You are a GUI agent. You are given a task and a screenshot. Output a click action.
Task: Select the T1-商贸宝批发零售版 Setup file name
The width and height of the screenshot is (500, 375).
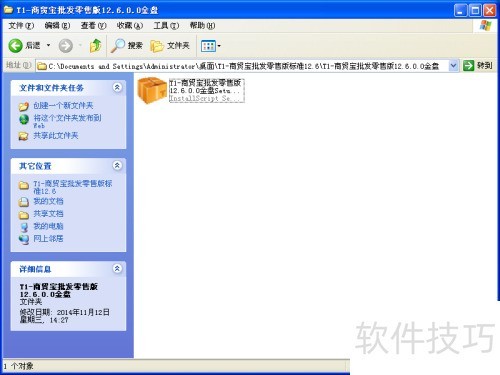pos(207,90)
